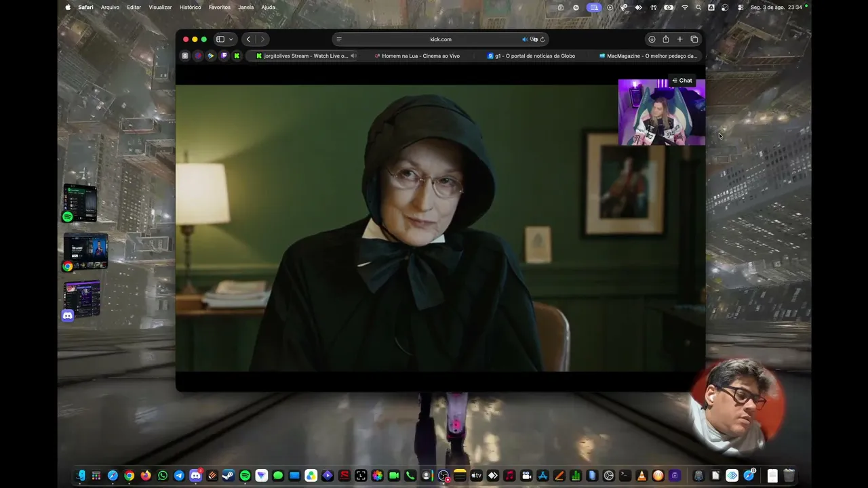Image resolution: width=868 pixels, height=488 pixels.
Task: Open Spotlight search in menu bar
Action: click(698, 7)
